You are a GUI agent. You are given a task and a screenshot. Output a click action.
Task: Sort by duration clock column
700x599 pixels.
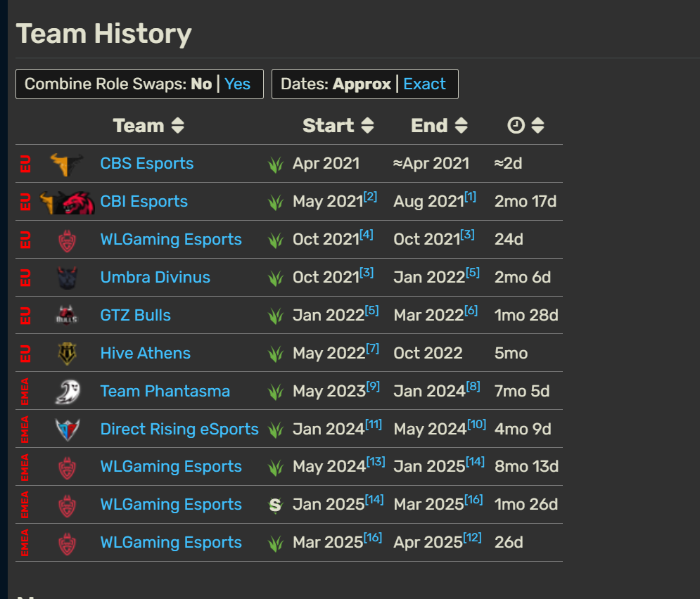537,126
